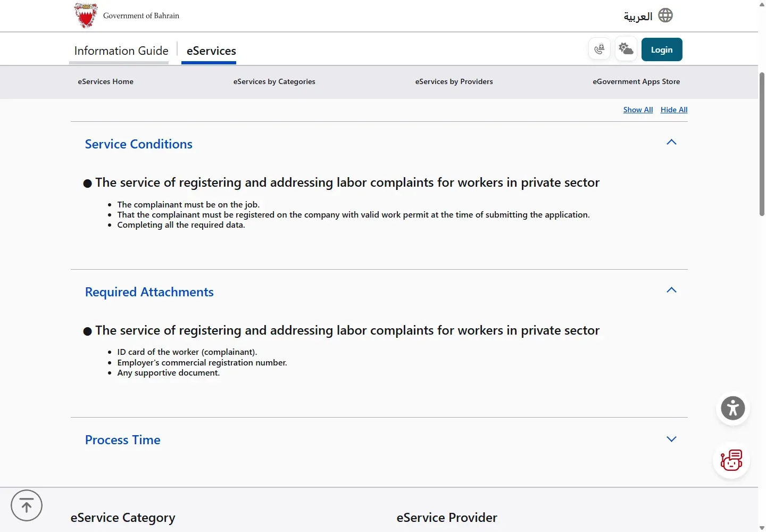Click the Service Conditions heading
Image resolution: width=766 pixels, height=532 pixels.
139,144
